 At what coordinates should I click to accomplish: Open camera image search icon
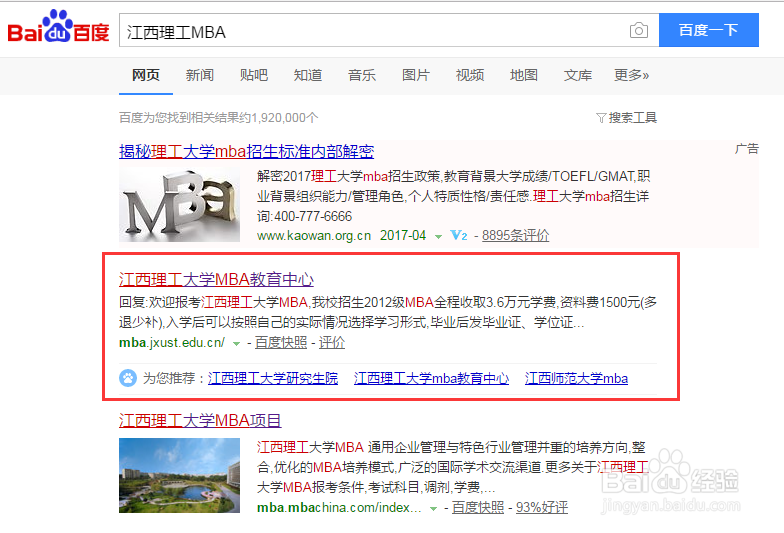pos(638,30)
